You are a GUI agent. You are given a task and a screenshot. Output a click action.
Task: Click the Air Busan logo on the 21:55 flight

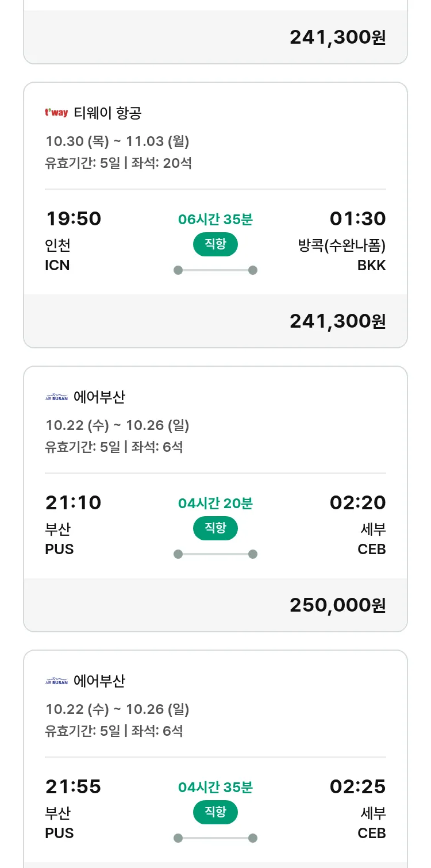56,681
